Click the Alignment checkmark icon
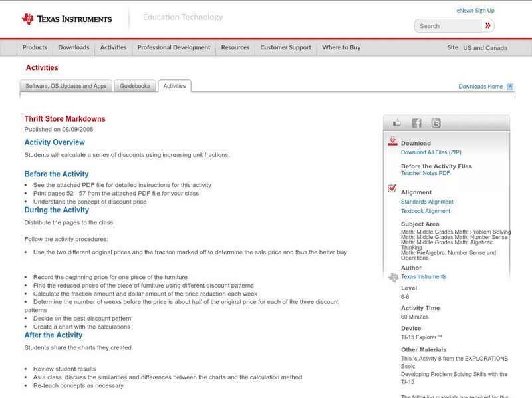The height and width of the screenshot is (398, 532). (x=392, y=188)
